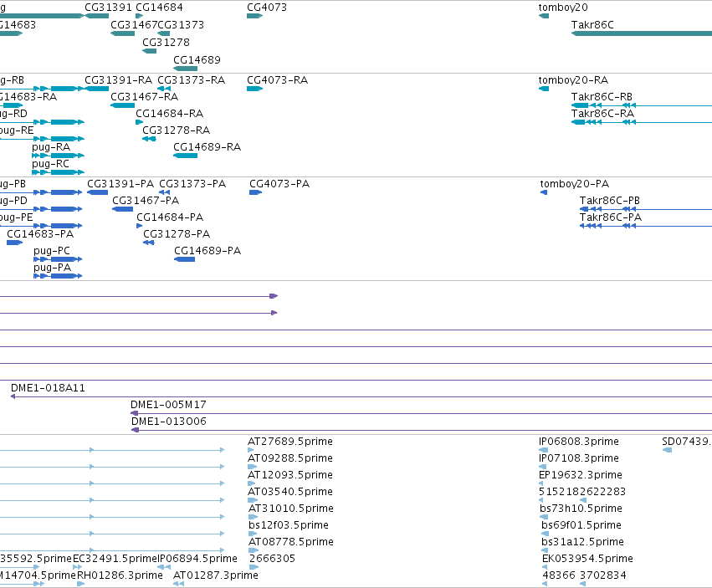Select the EC32491.5prime EST label
The image size is (712, 588).
[x=115, y=559]
